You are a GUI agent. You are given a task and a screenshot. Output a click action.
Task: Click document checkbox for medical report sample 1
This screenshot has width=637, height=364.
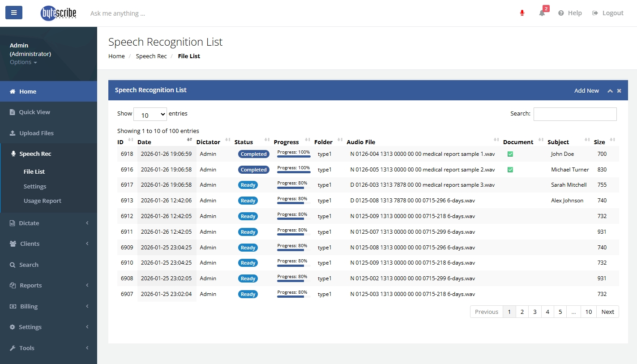tap(510, 154)
